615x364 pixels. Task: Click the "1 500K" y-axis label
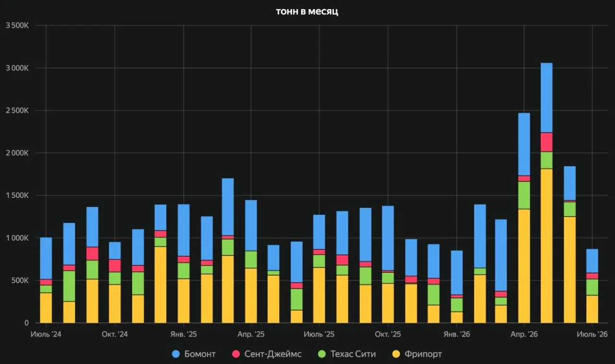(x=18, y=195)
